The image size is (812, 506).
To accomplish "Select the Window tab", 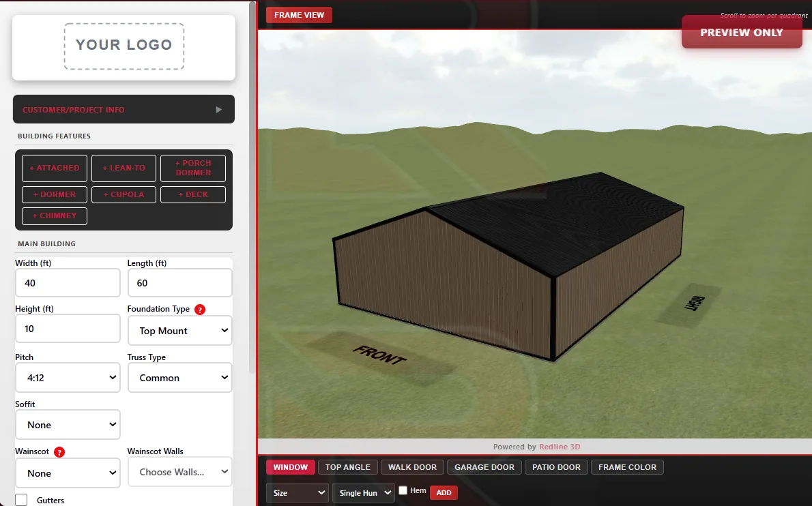I will click(x=291, y=467).
